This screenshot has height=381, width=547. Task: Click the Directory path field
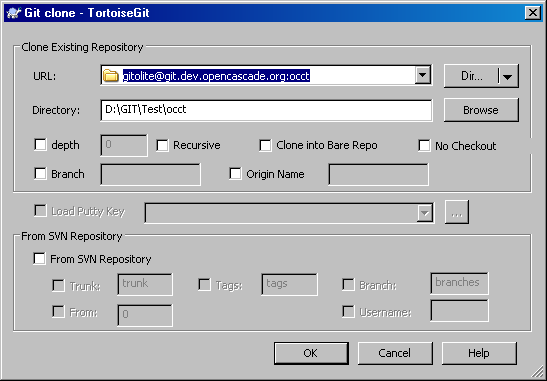point(266,110)
